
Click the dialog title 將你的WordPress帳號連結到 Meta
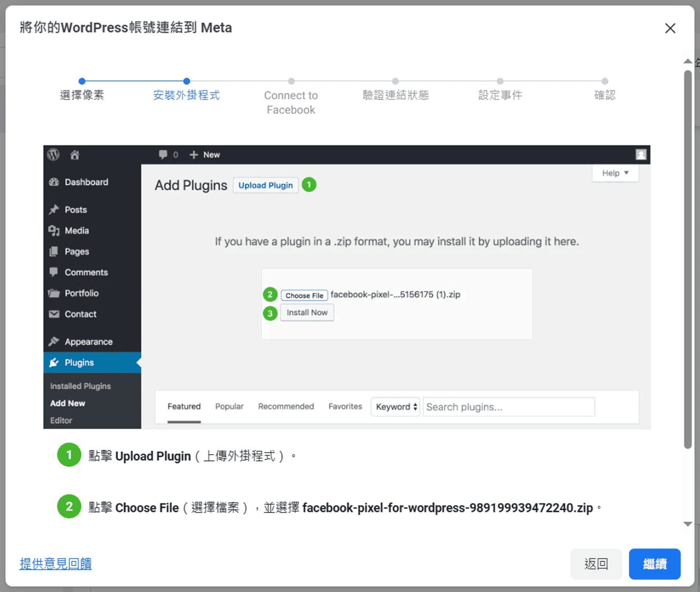[126, 27]
